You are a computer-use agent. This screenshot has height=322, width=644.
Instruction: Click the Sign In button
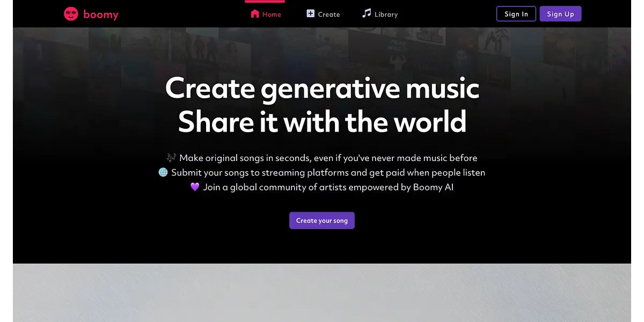[x=516, y=14]
